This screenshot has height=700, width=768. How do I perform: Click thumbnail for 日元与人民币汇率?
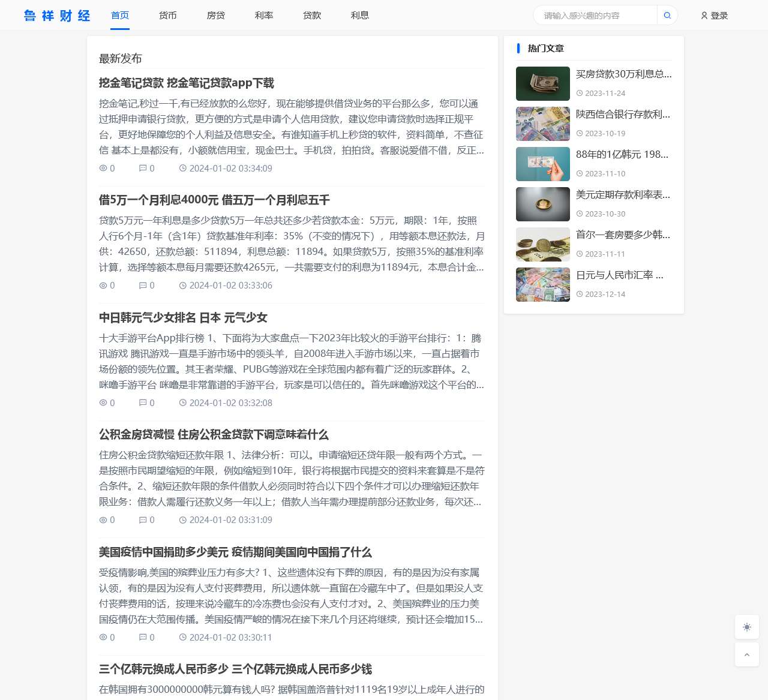click(x=543, y=284)
